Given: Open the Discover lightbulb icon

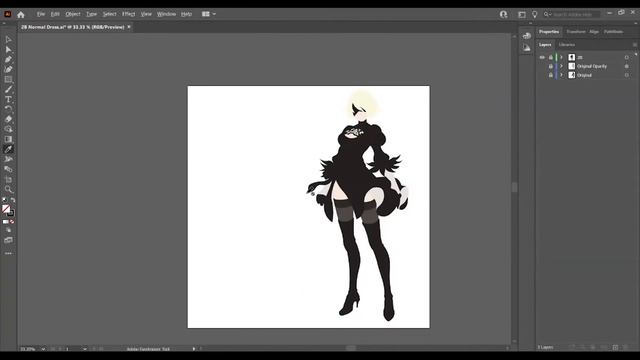Looking at the screenshot, I should pos(534,14).
